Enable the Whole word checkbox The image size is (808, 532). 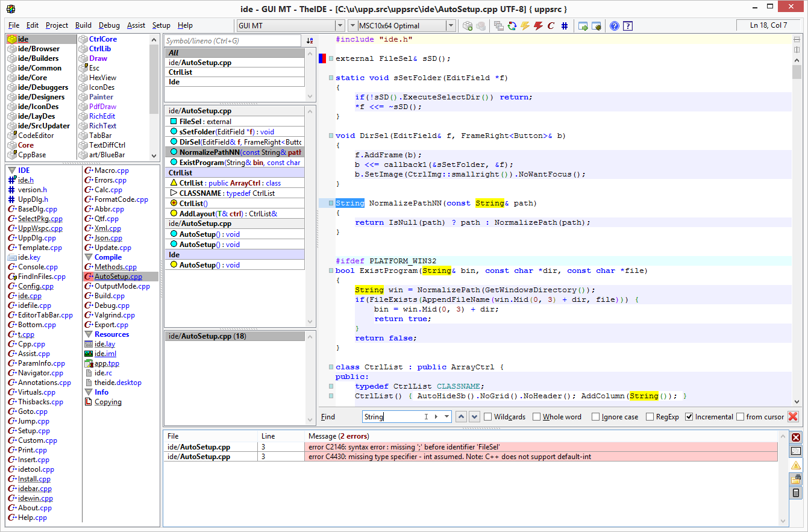(x=535, y=417)
